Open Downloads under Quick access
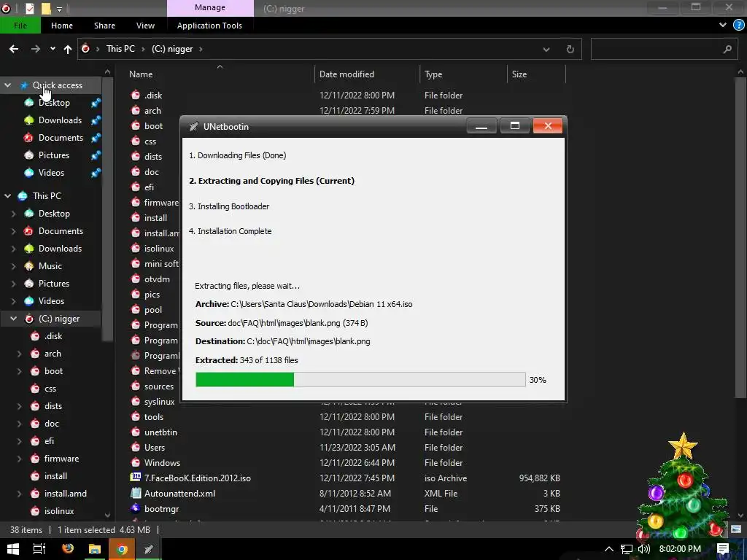Viewport: 747px width, 560px height. (60, 120)
